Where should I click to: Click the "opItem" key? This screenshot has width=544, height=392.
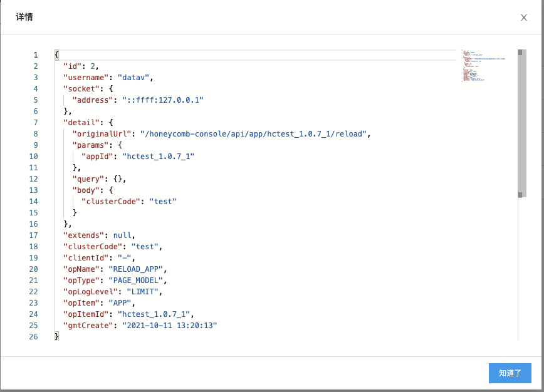[81, 303]
